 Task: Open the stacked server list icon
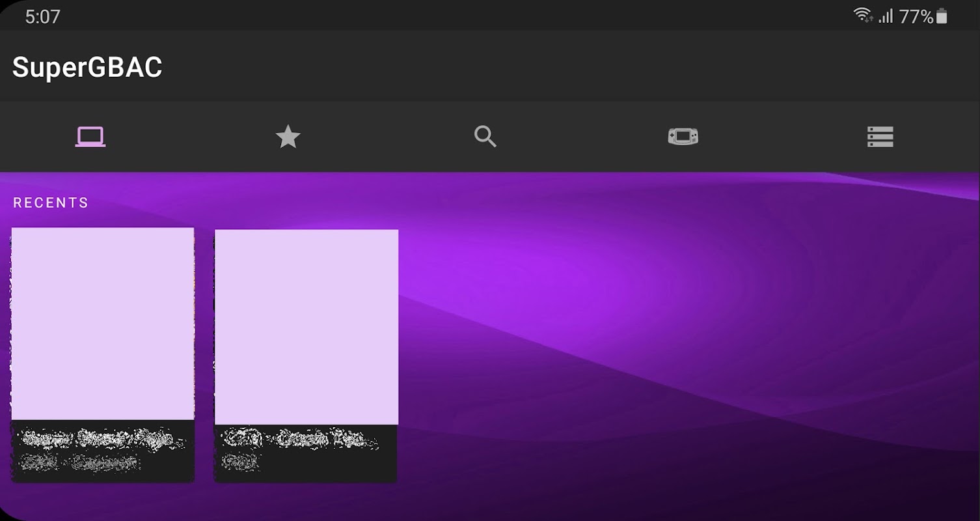click(x=880, y=137)
